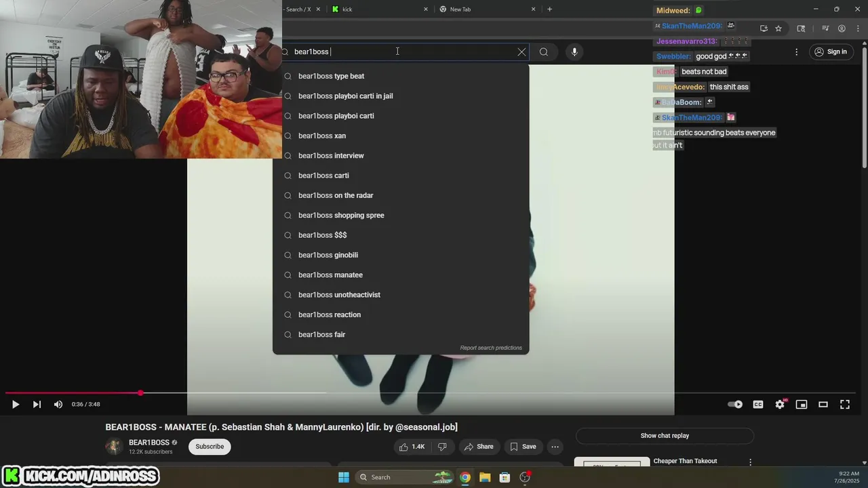The image size is (868, 488).
Task: Toggle closed captions with the CC button
Action: click(758, 405)
